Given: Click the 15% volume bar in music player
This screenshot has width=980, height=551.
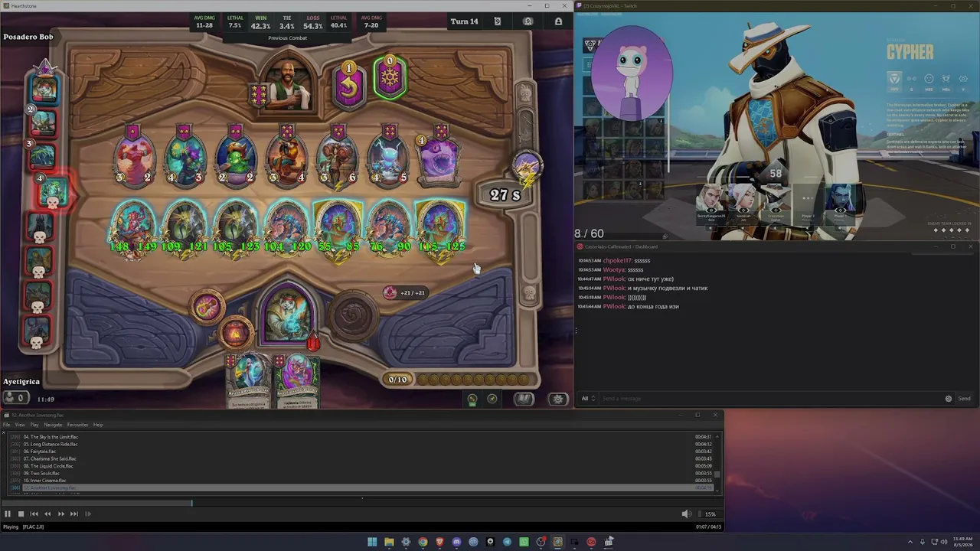Looking at the screenshot, I should pos(710,514).
